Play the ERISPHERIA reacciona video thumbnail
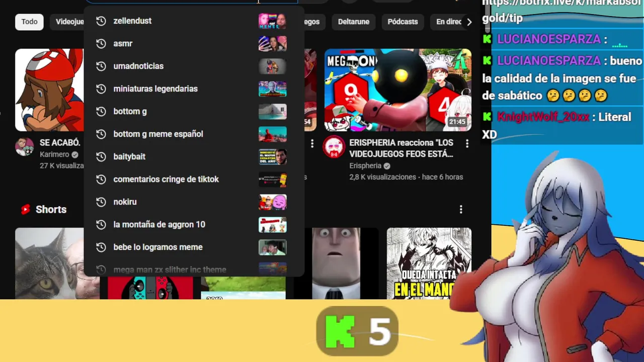 coord(398,90)
